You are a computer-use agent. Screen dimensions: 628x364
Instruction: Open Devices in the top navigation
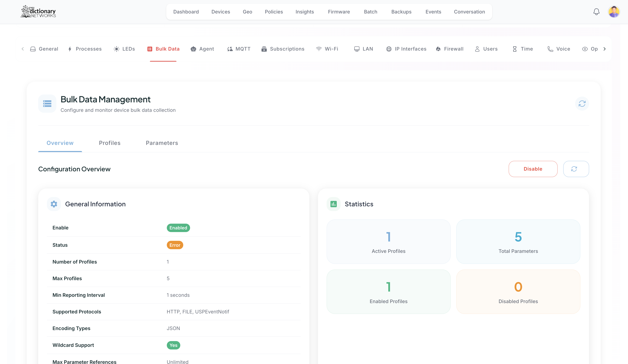click(x=221, y=12)
